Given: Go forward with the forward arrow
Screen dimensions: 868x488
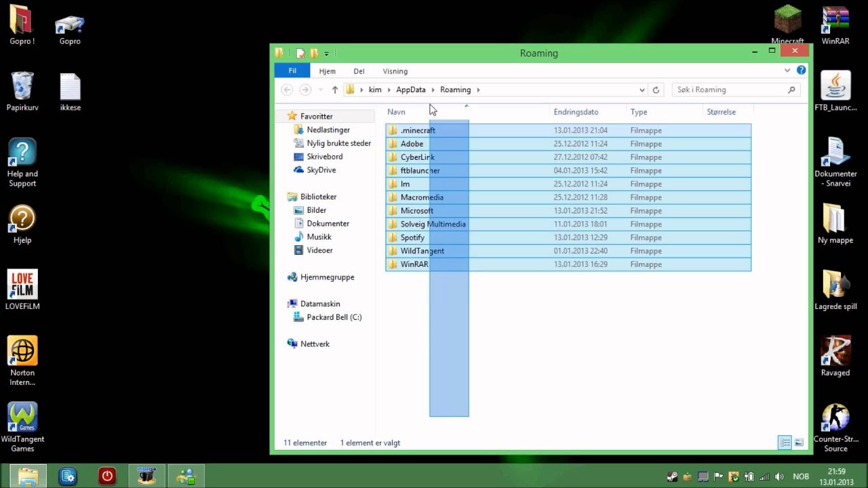Looking at the screenshot, I should coord(305,89).
